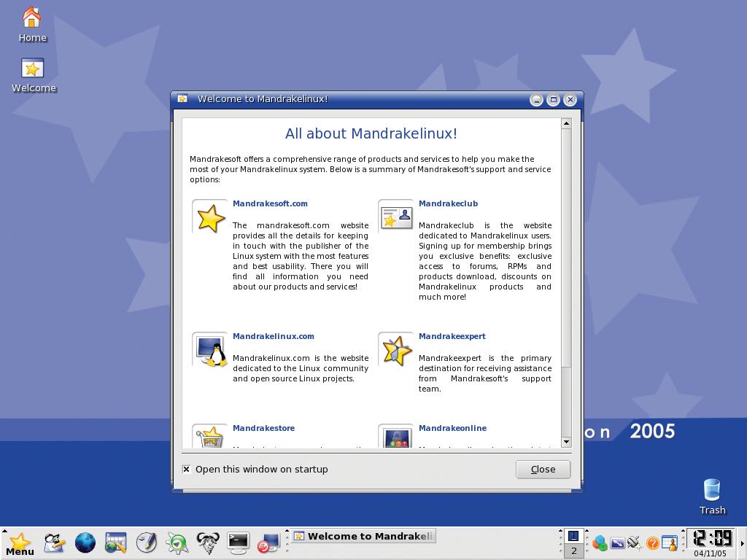Open the pen-and-clock word processor icon
Viewport: 747px width, 560px height.
(147, 542)
